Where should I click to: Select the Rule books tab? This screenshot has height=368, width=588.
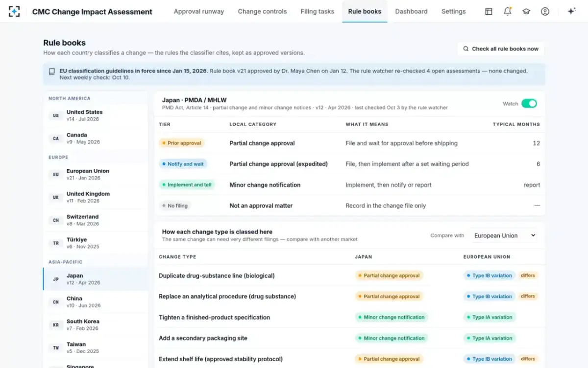point(365,11)
